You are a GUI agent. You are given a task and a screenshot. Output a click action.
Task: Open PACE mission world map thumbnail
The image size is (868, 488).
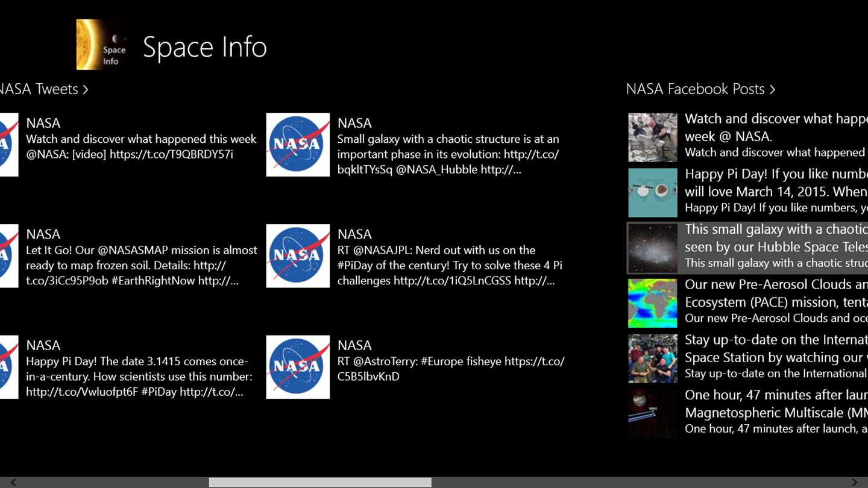653,303
